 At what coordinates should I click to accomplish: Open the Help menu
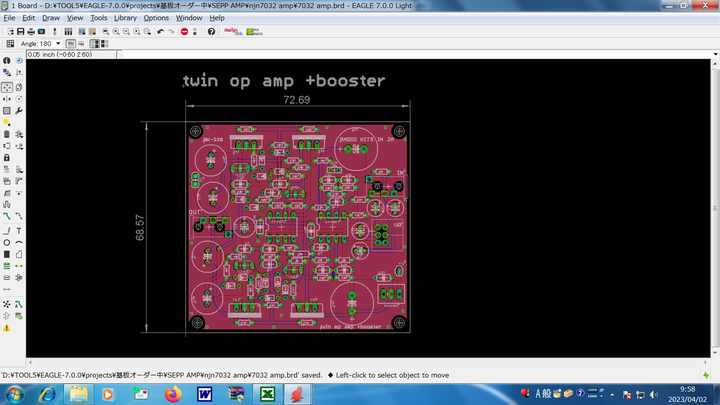pos(217,18)
